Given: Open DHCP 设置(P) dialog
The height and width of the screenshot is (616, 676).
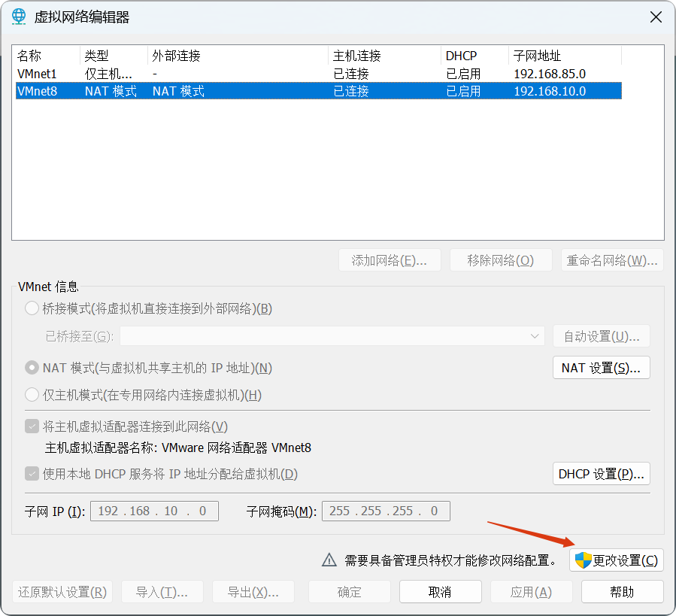Looking at the screenshot, I should [602, 474].
